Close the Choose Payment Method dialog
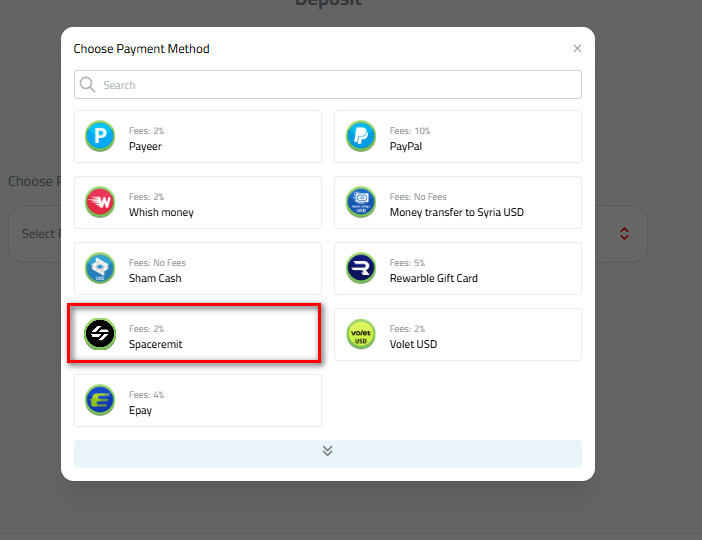The image size is (702, 540). 577,48
